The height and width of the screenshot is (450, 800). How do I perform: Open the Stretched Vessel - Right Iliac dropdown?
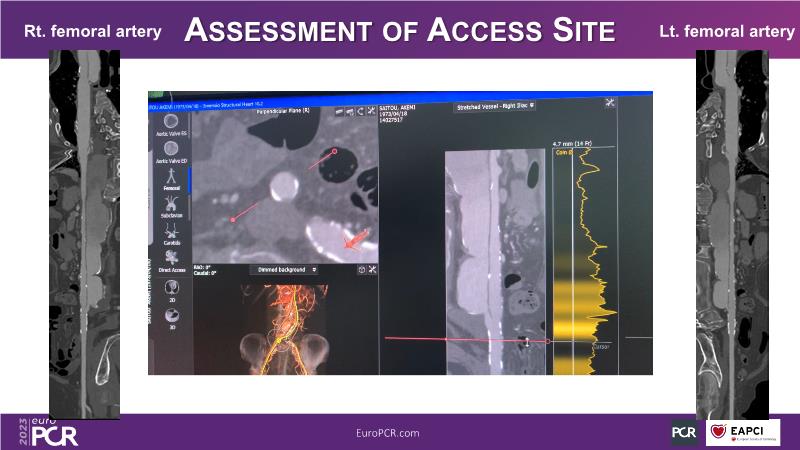coord(494,105)
